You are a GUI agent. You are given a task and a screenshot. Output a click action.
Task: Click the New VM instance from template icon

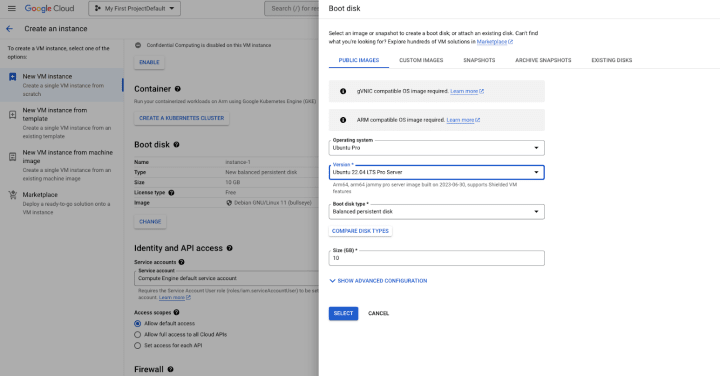point(13,114)
